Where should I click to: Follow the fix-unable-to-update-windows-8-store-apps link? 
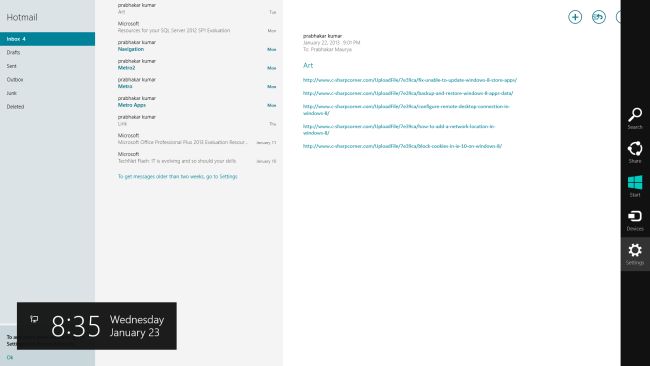[410, 80]
